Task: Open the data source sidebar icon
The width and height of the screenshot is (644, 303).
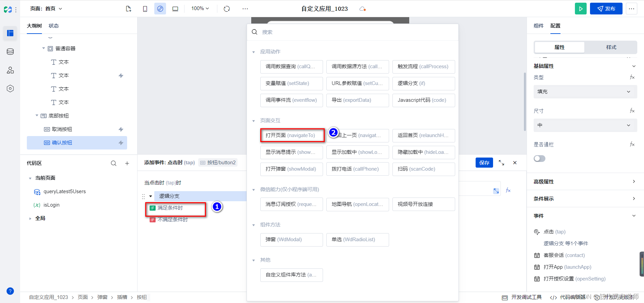Action: coord(10,51)
